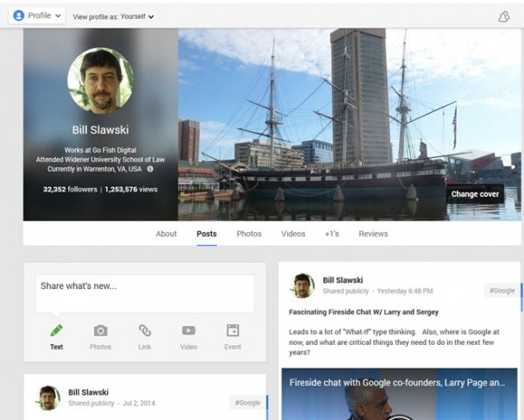Click the #Google tag on the Yesterday post
Screen dimensions: 524x420
tap(502, 291)
